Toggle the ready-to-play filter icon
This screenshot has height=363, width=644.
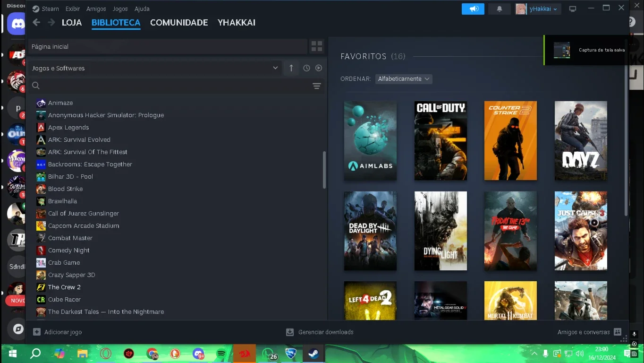[319, 68]
